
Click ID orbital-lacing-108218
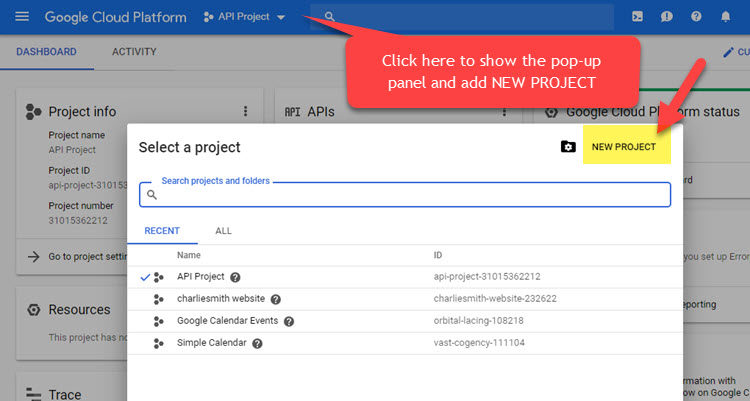click(x=478, y=321)
